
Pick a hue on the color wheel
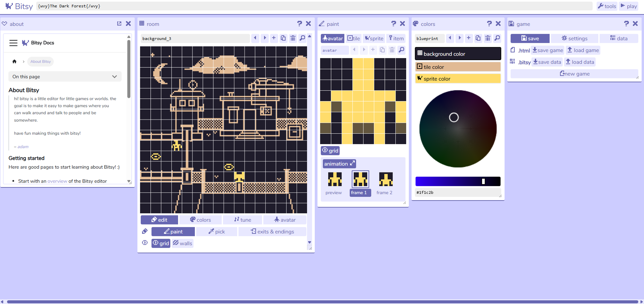tap(458, 129)
